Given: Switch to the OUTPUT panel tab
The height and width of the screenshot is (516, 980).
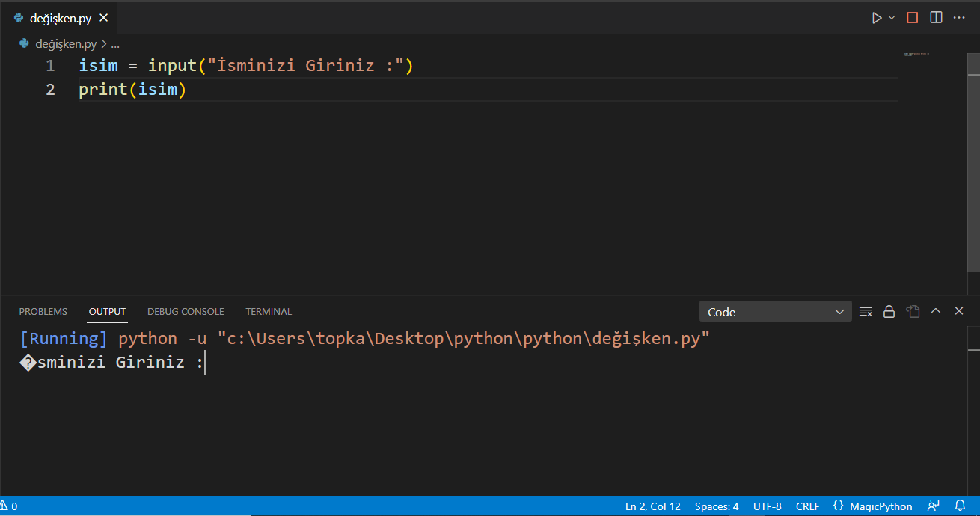Looking at the screenshot, I should tap(108, 311).
